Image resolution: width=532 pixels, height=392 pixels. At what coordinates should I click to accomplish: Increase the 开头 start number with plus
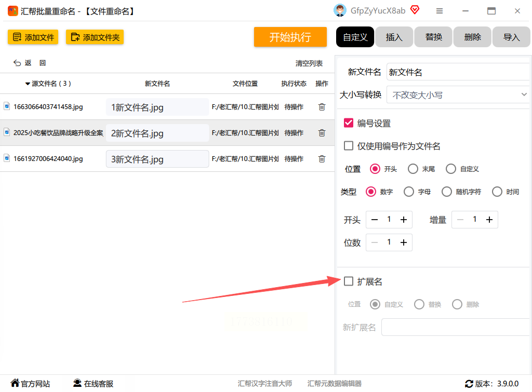click(403, 220)
